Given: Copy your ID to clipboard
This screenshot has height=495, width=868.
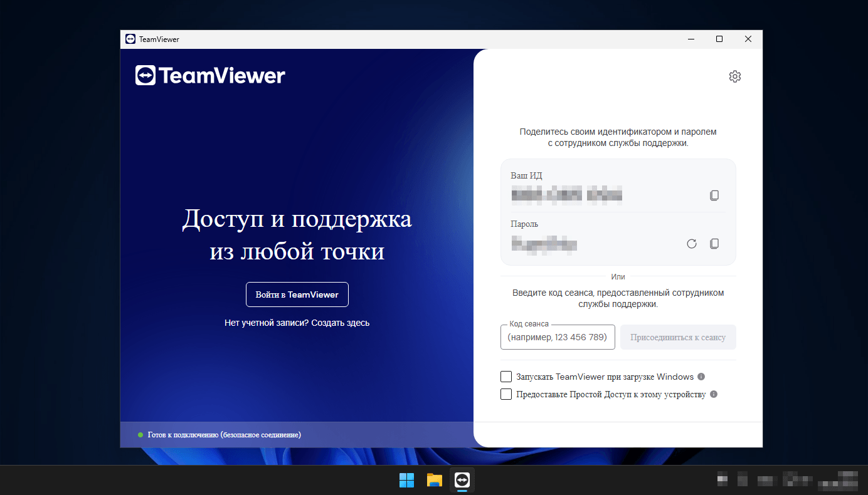Looking at the screenshot, I should pyautogui.click(x=714, y=195).
